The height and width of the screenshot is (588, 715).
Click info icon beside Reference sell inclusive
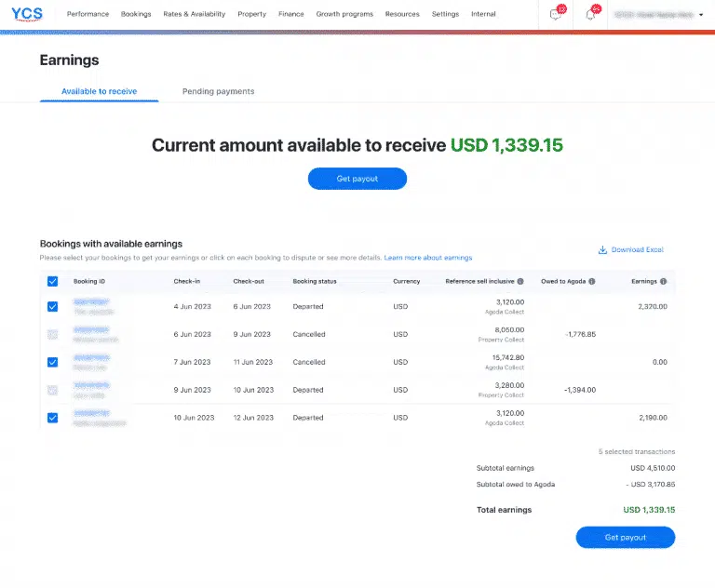tap(520, 281)
